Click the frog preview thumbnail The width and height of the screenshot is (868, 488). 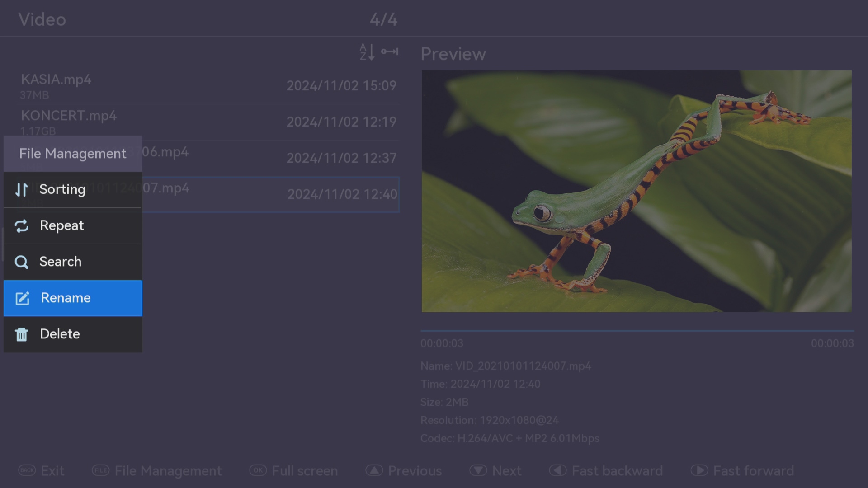(637, 191)
